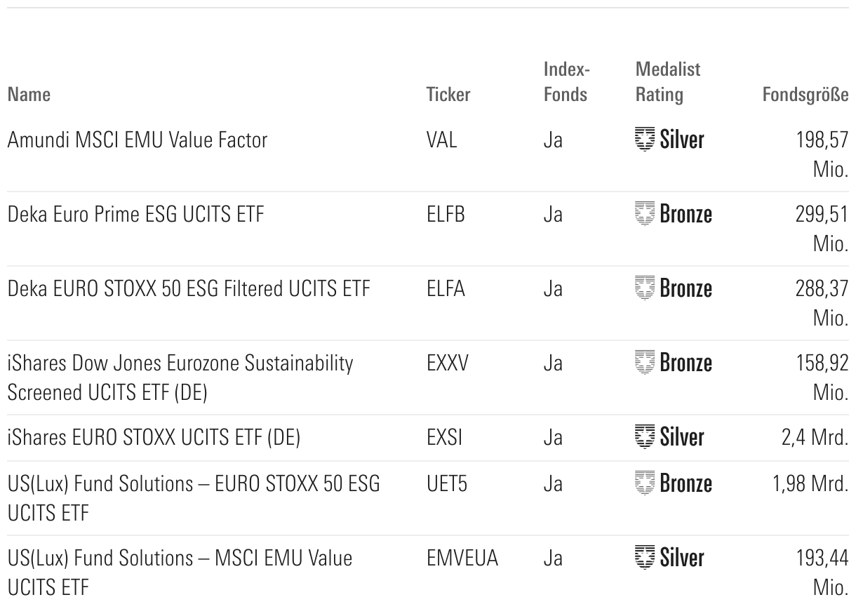Open Deka EURO STOXX 50 ESG Filtered ETF
The width and height of the screenshot is (856, 616).
(188, 288)
